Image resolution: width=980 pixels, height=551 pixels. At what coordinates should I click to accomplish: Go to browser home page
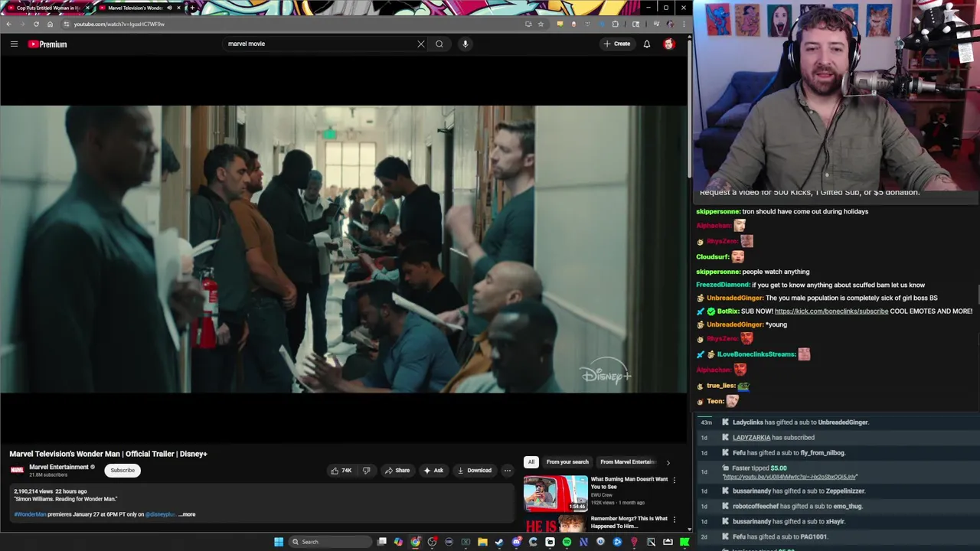(50, 24)
